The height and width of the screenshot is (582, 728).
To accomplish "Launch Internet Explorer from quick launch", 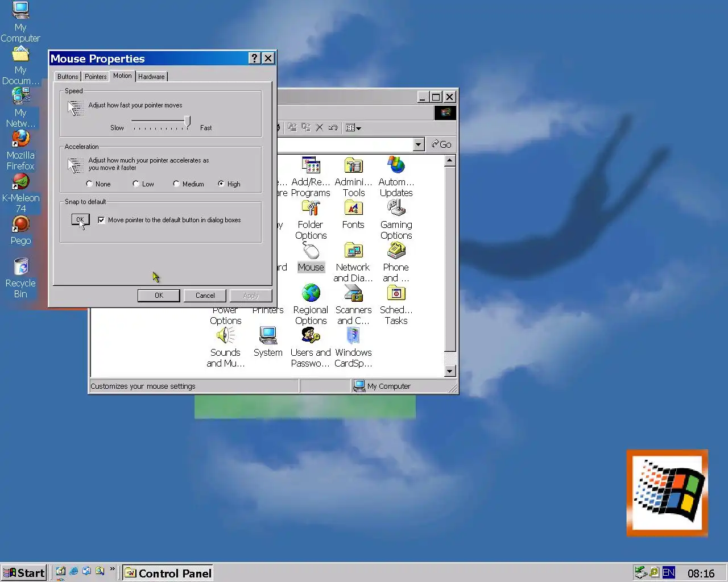I will (73, 572).
